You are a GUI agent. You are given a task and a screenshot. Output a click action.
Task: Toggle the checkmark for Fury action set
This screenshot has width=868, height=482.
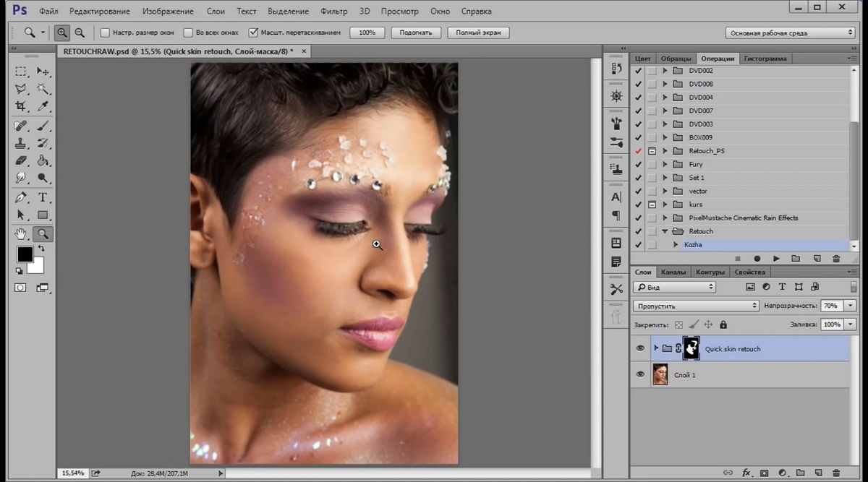tap(638, 164)
